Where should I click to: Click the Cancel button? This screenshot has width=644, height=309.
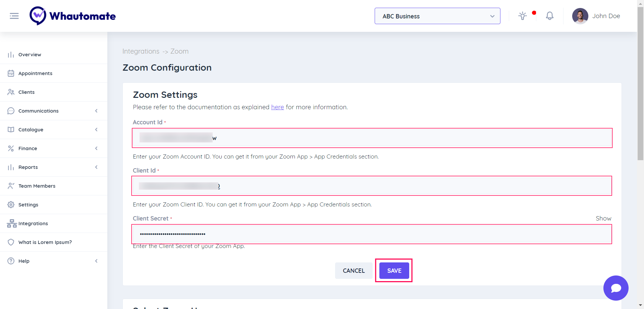point(354,270)
